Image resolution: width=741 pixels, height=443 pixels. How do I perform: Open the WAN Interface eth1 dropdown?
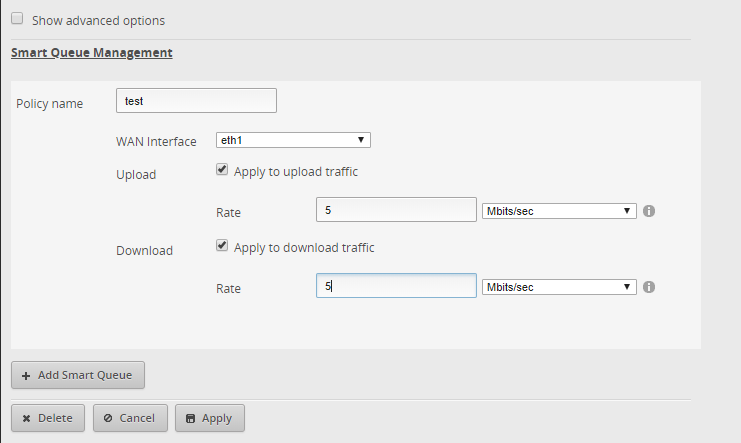coord(293,140)
